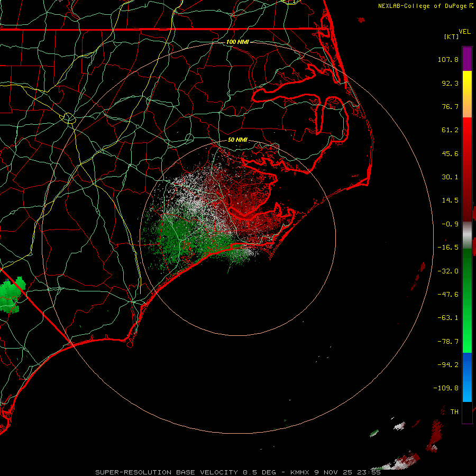Click the 76.7 legend value
This screenshot has width=476, height=476.
450,106
